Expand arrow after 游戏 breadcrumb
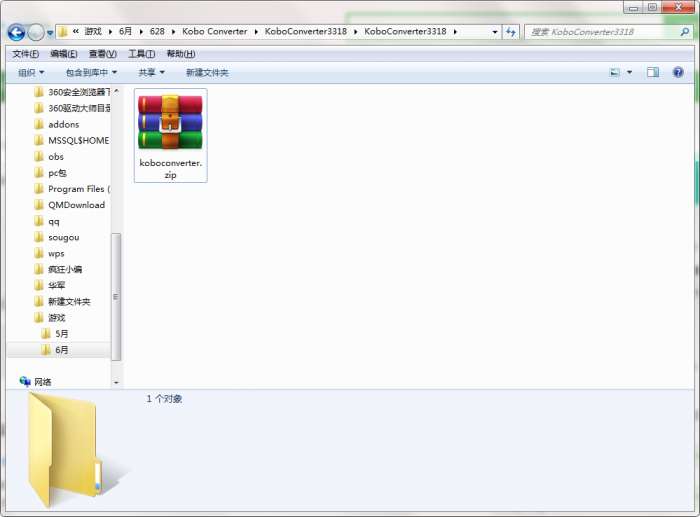 coord(110,32)
